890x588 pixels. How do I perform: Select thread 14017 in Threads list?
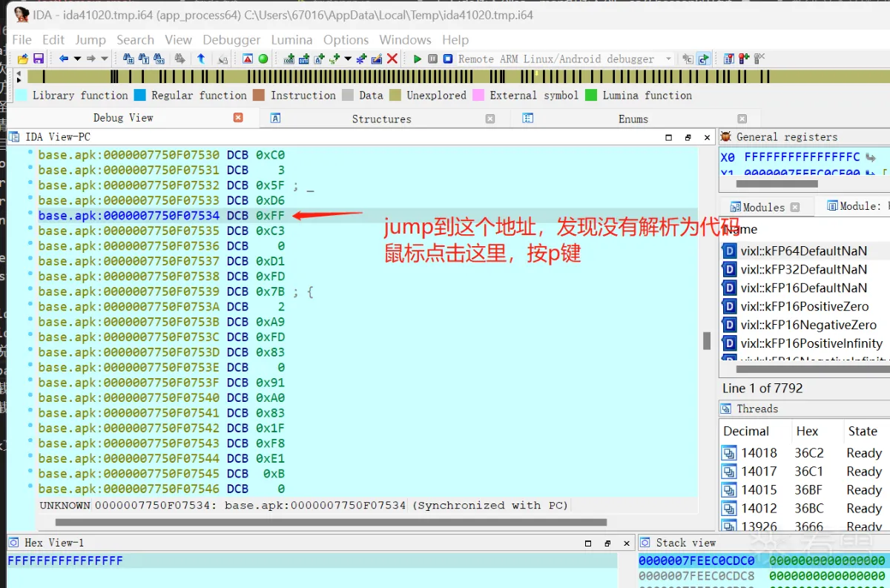pyautogui.click(x=759, y=472)
